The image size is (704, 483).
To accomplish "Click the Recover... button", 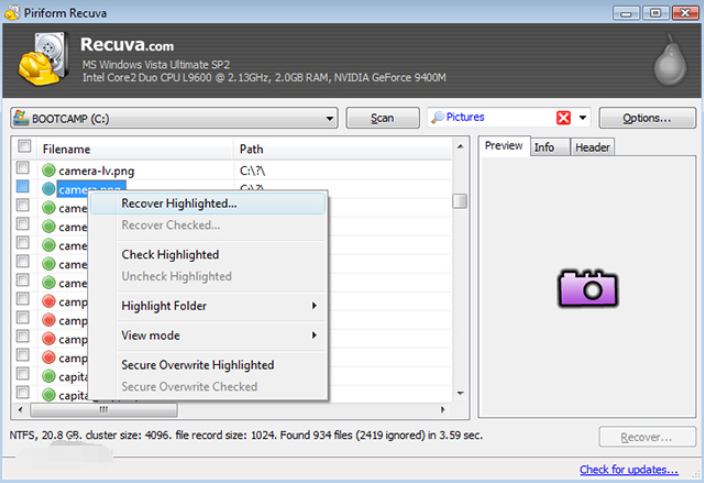I will (x=647, y=437).
